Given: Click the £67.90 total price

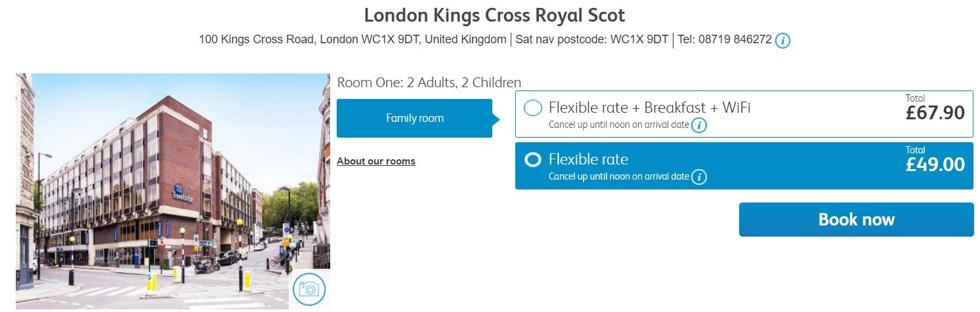Looking at the screenshot, I should (x=935, y=112).
